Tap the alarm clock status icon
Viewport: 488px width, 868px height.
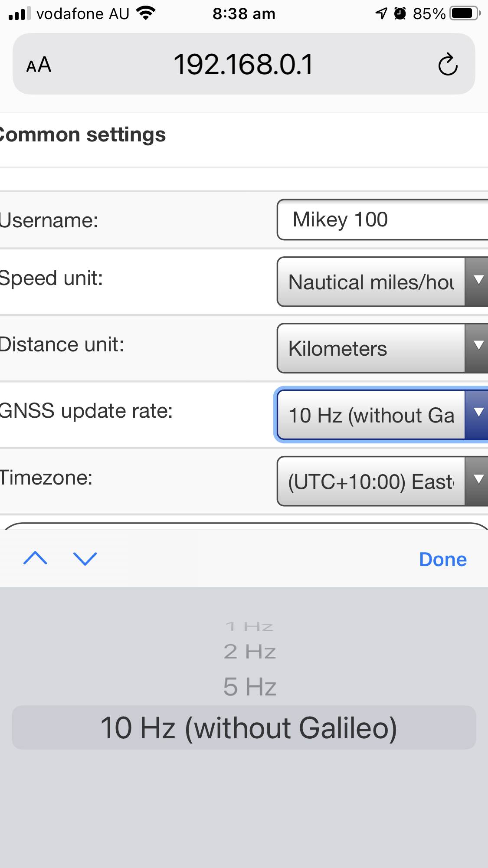[400, 13]
